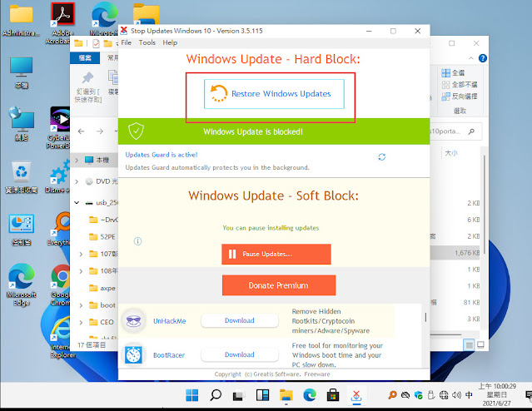Click the Stop Updates title bar icon
The image size is (532, 411).
[124, 31]
